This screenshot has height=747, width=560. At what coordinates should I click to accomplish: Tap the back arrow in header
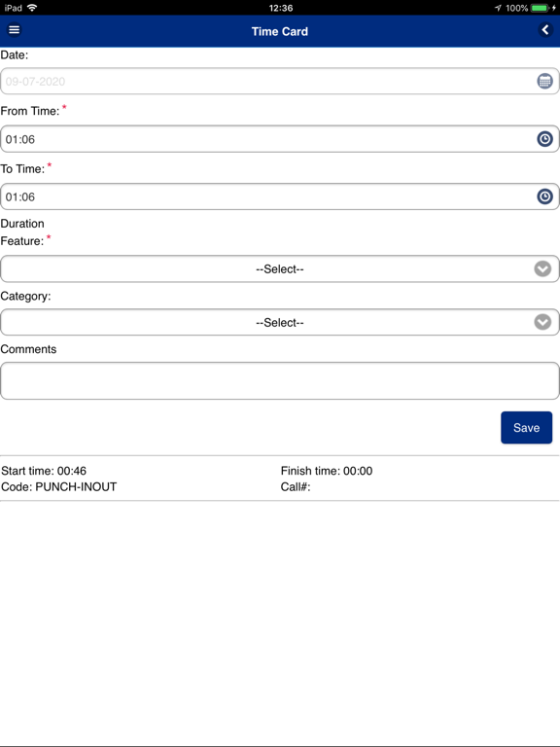click(x=545, y=30)
